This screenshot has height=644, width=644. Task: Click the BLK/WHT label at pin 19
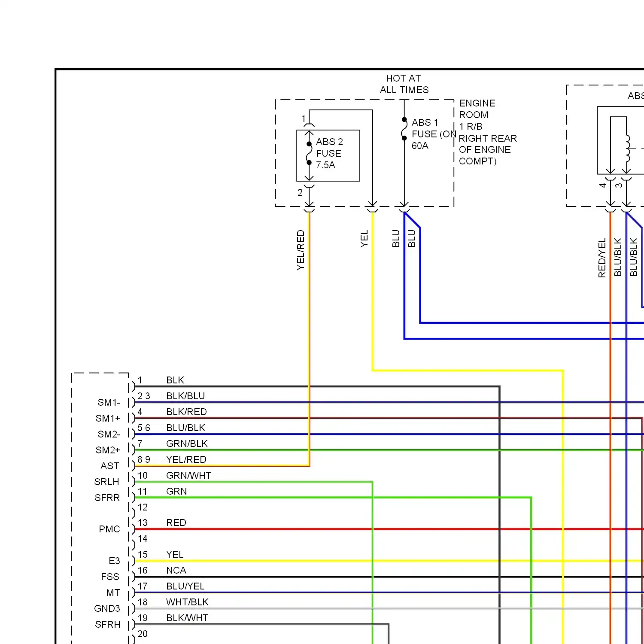pos(187,618)
